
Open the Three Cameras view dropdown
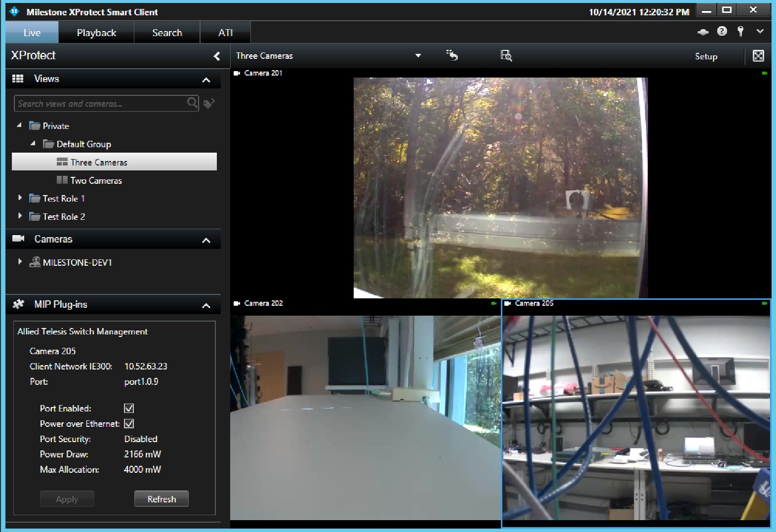coord(418,56)
